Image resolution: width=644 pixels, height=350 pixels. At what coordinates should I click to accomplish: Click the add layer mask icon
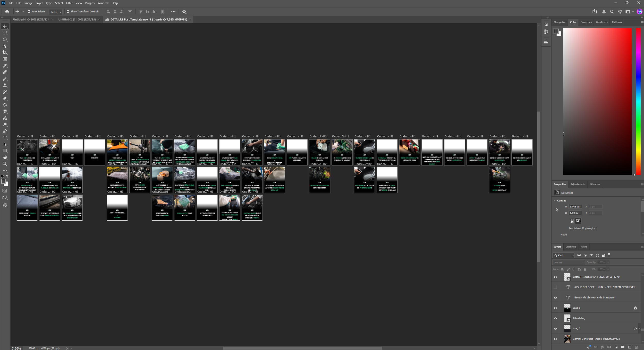pyautogui.click(x=609, y=347)
